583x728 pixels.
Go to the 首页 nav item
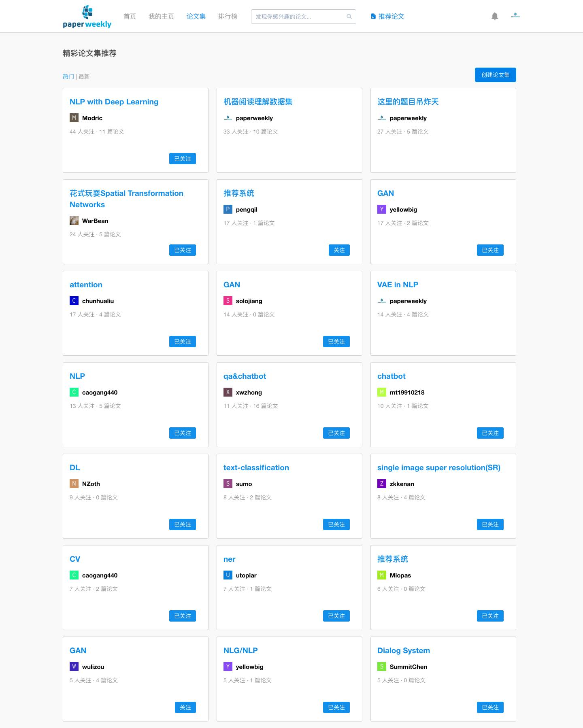point(130,17)
